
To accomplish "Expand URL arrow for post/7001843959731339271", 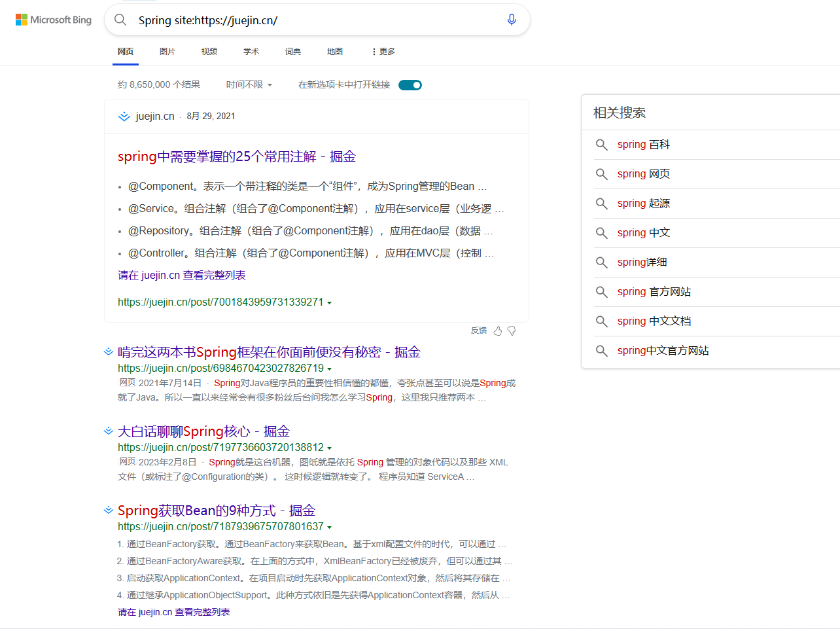I will click(329, 302).
